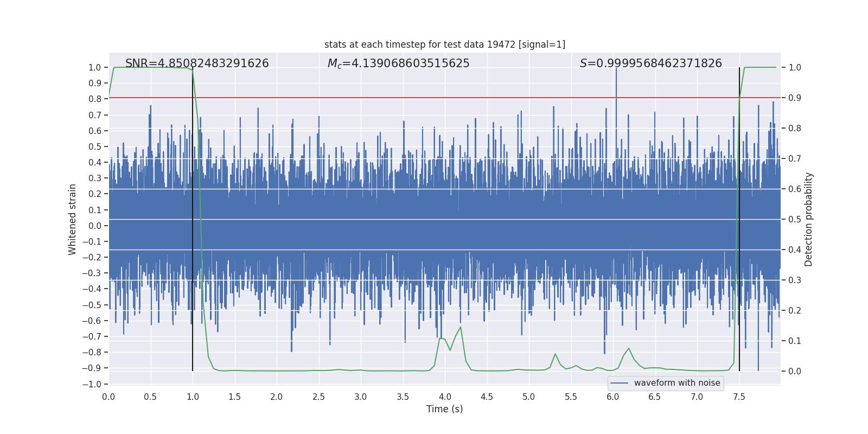Click the blue legend line sample
This screenshot has width=868, height=434.
[x=619, y=383]
